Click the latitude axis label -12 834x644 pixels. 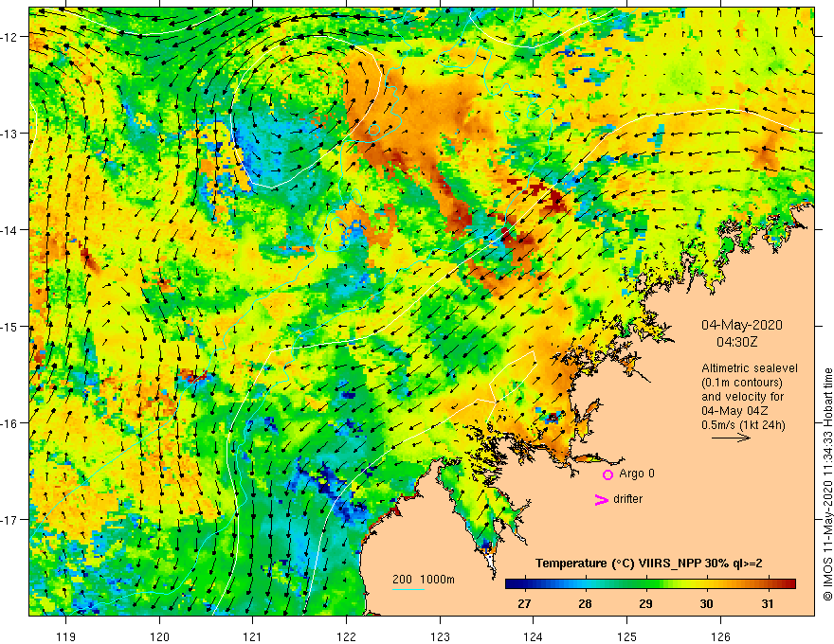click(x=9, y=37)
